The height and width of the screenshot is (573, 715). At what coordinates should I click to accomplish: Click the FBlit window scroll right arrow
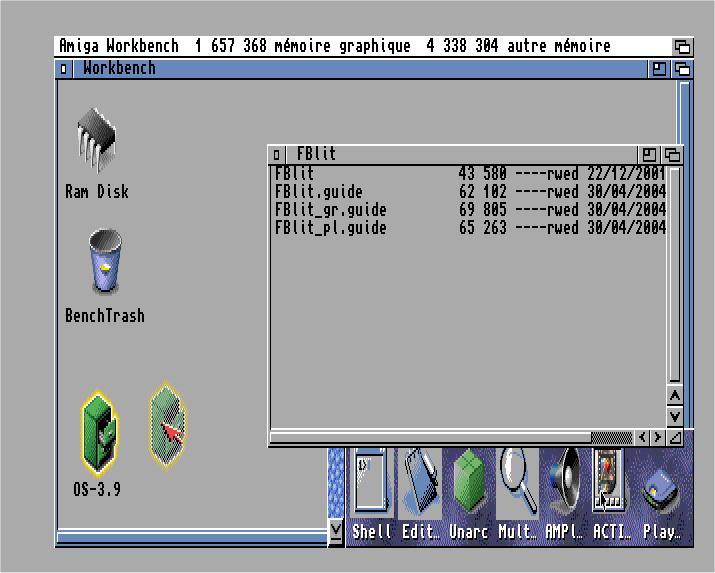click(x=658, y=438)
